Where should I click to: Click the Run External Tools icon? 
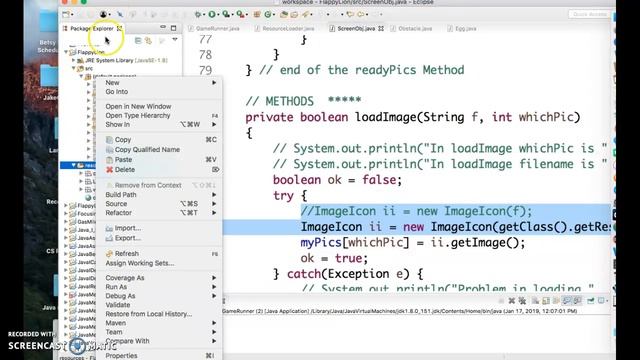(240, 14)
